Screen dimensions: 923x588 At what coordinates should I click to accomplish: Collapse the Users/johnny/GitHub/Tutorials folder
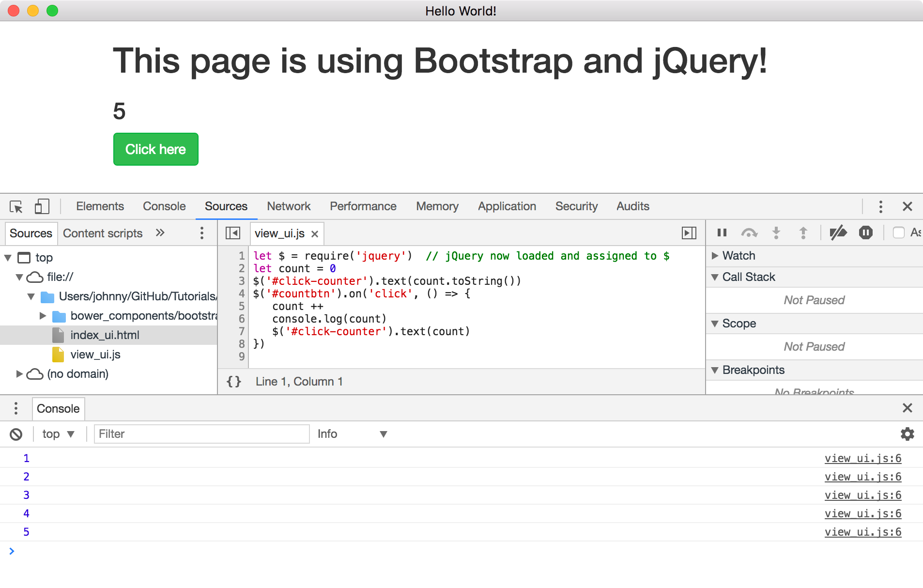[31, 296]
